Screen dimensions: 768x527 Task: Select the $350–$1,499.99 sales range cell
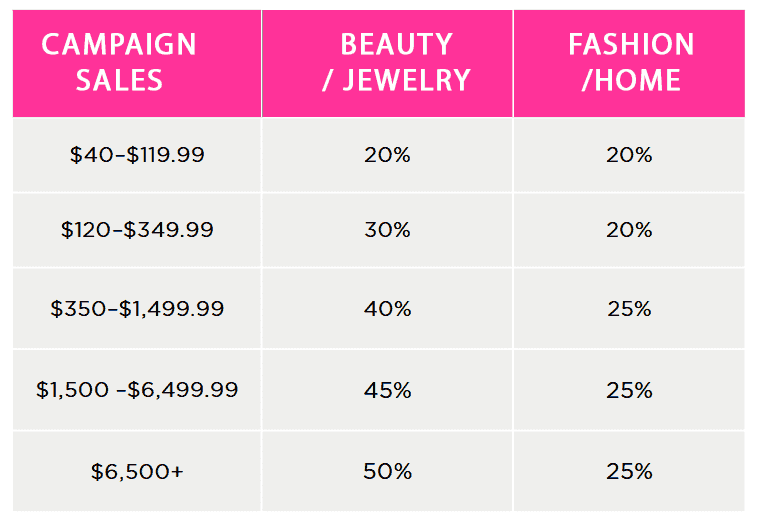pyautogui.click(x=137, y=308)
